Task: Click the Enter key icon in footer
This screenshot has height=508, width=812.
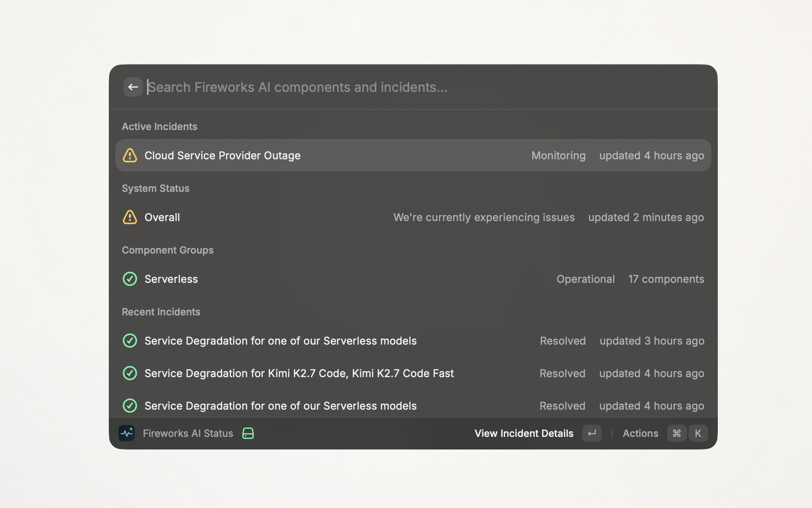Action: [x=592, y=433]
